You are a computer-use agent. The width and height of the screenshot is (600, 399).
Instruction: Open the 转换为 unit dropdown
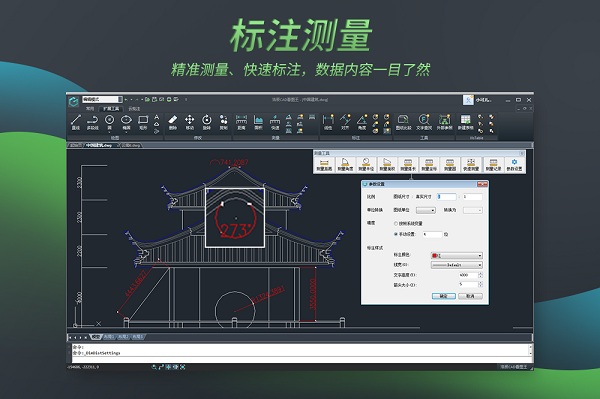(473, 210)
